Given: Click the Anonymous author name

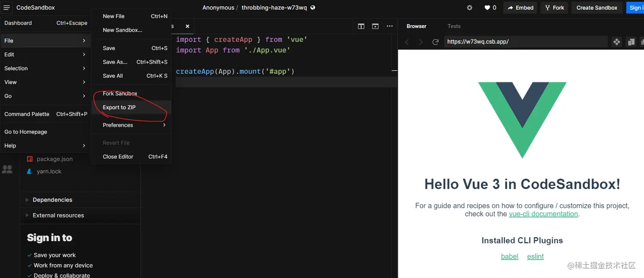Looking at the screenshot, I should pyautogui.click(x=218, y=8).
